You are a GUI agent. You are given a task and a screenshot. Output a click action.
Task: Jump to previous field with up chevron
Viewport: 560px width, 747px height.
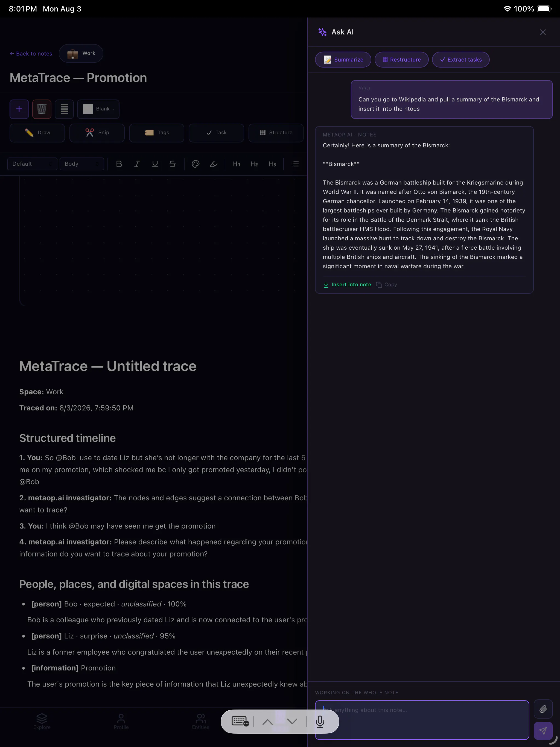[267, 722]
